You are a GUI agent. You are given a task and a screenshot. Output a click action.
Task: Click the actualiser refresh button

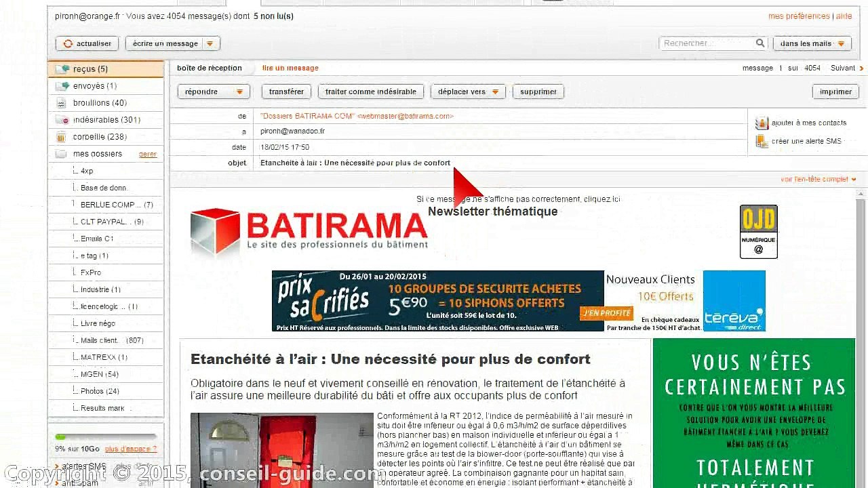point(87,43)
